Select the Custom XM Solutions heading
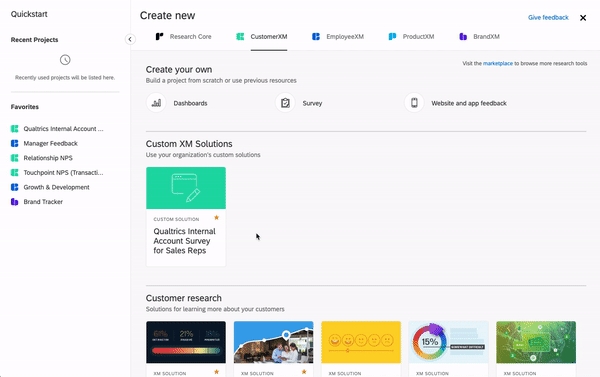Screen dimensions: 600x377 click(x=189, y=144)
